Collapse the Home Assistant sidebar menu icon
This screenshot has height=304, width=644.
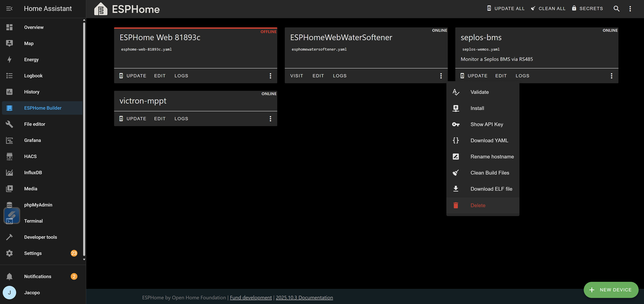9,9
